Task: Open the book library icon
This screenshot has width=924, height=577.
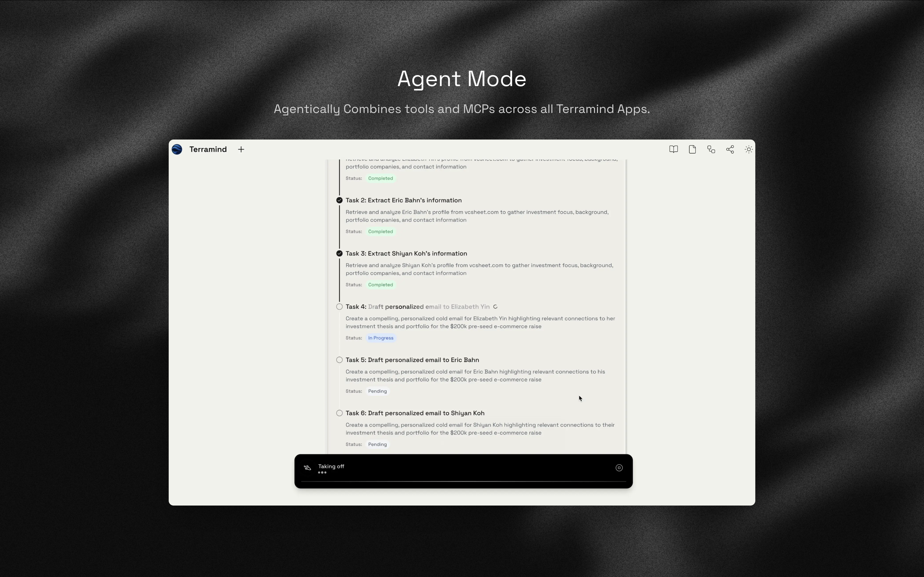Action: point(673,149)
